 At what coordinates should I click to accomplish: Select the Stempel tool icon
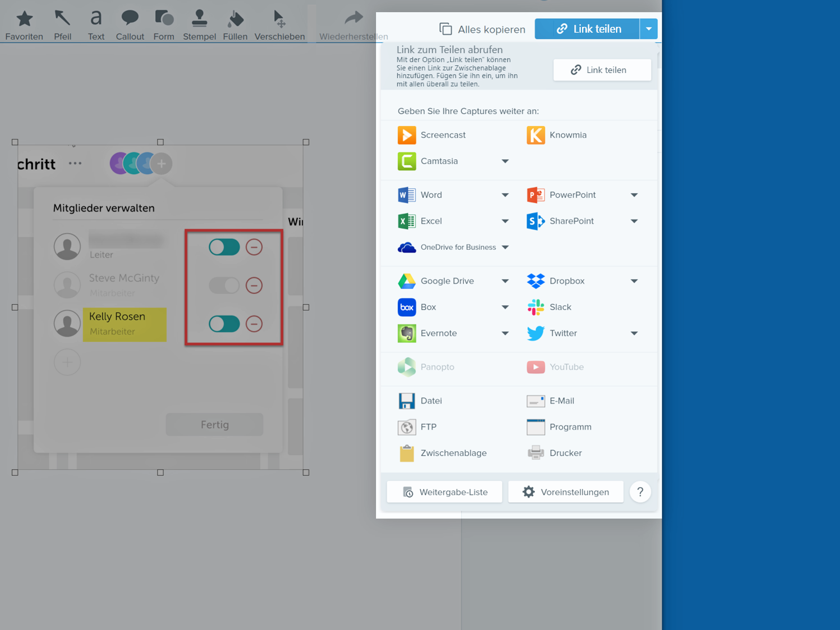coord(199,19)
